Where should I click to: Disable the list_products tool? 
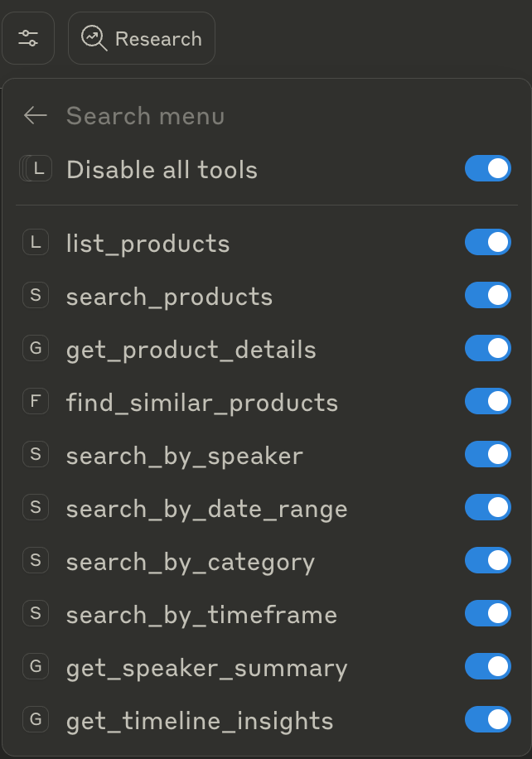coord(488,242)
